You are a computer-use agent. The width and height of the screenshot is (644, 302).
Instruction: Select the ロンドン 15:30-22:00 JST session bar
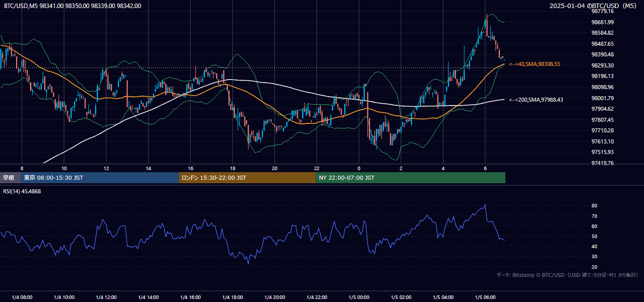tap(247, 178)
